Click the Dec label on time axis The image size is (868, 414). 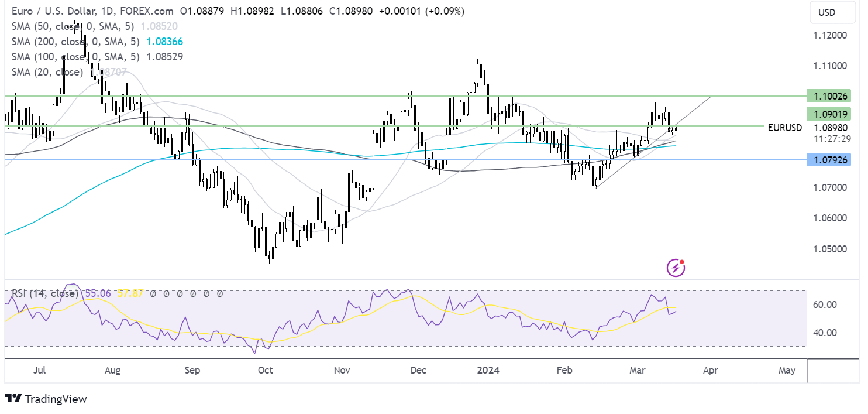click(x=419, y=370)
